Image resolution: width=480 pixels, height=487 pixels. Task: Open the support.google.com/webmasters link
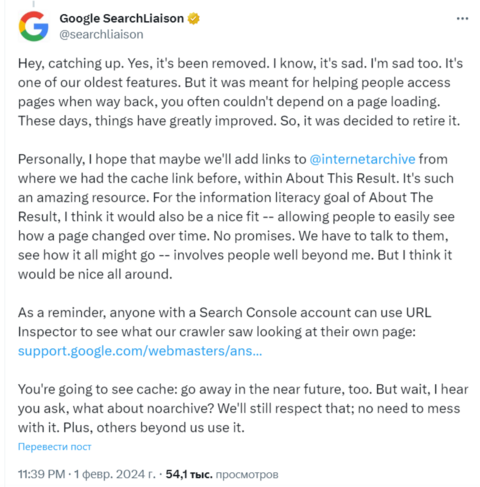140,351
